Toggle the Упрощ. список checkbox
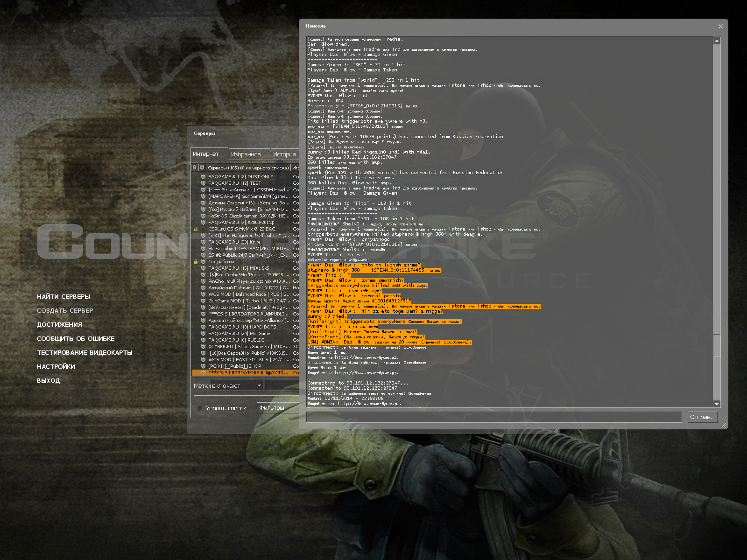Viewport: 747px width, 560px height. coord(200,408)
